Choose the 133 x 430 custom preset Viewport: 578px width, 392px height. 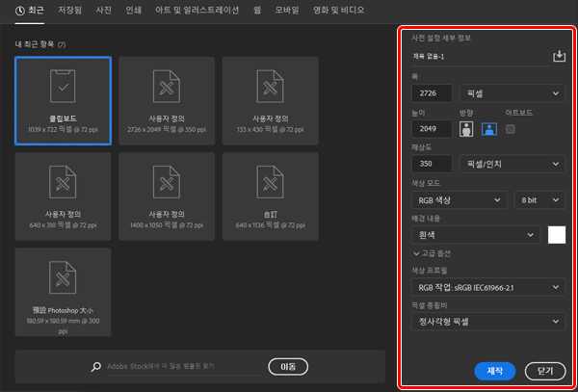(270, 99)
